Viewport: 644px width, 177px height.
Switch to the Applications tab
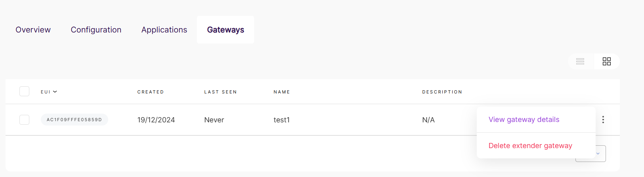164,30
